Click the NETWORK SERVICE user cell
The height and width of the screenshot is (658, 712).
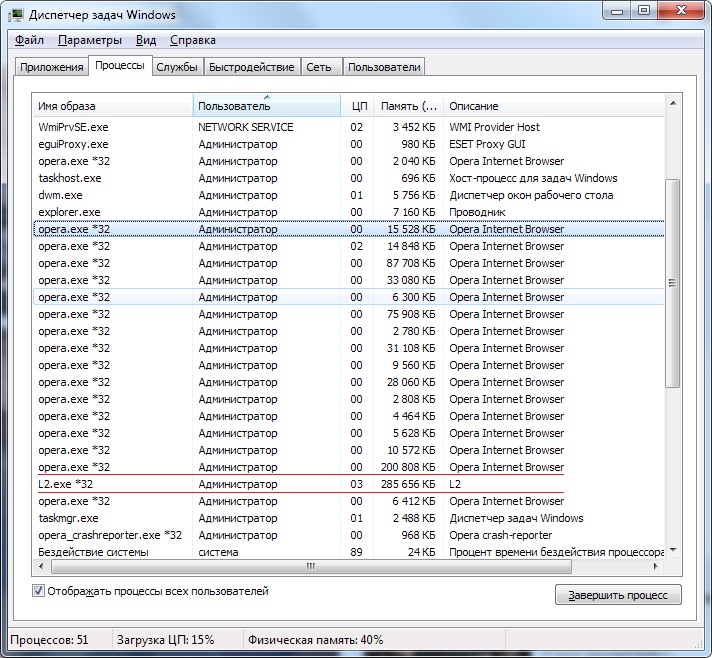(x=246, y=127)
